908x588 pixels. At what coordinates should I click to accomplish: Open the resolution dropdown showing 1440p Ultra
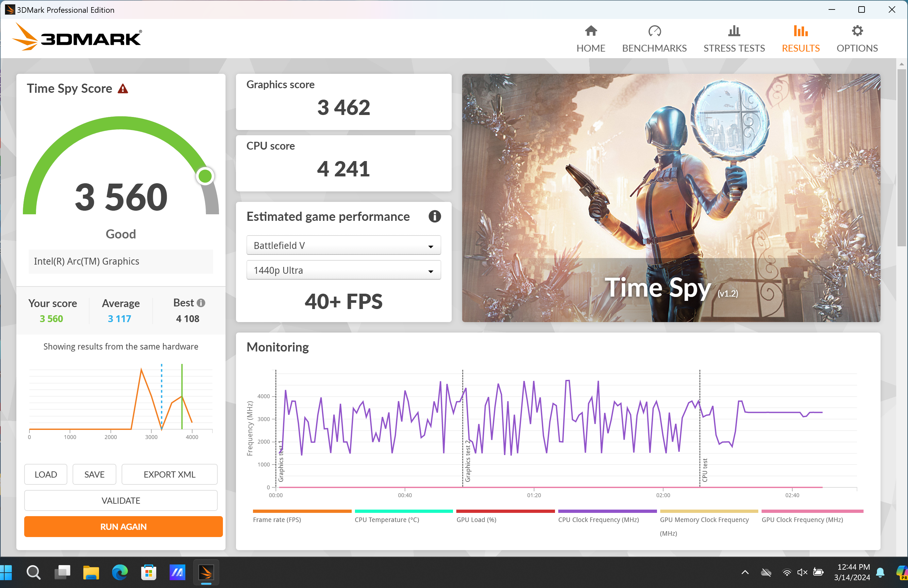click(344, 270)
